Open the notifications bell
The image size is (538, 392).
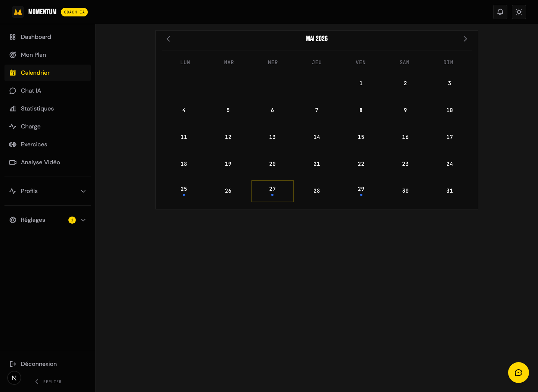500,12
